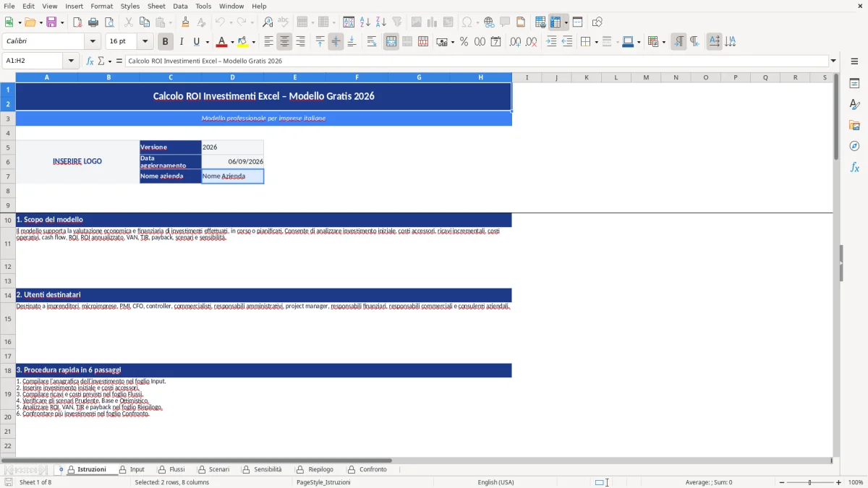Click the Nome Azienda cell
Screen dimensions: 868x488
[x=232, y=176]
